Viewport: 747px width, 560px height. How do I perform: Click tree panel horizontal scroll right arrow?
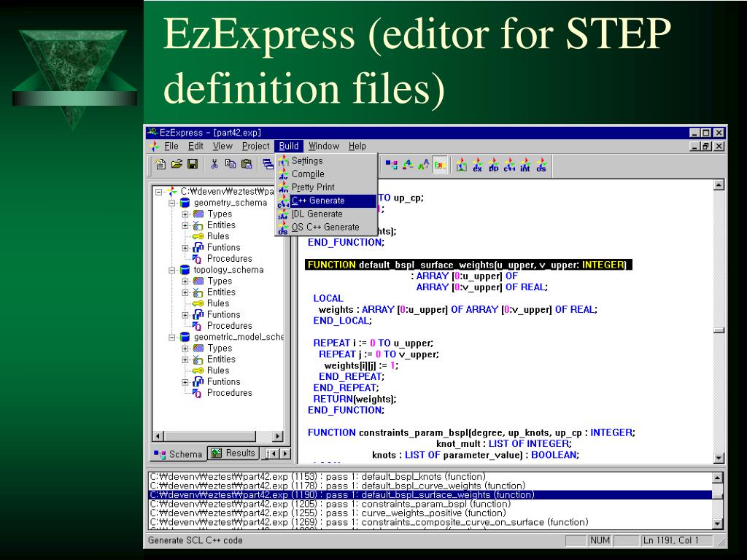[x=278, y=436]
